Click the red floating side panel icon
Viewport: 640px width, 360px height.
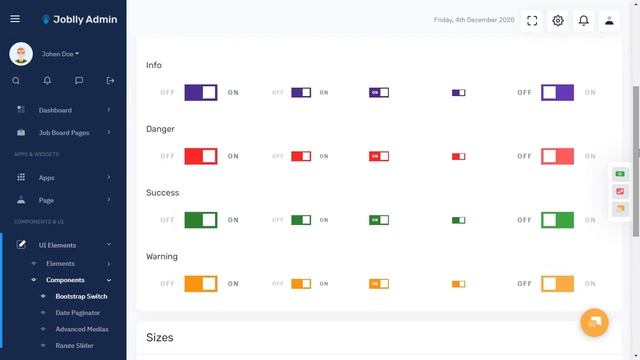tap(620, 191)
